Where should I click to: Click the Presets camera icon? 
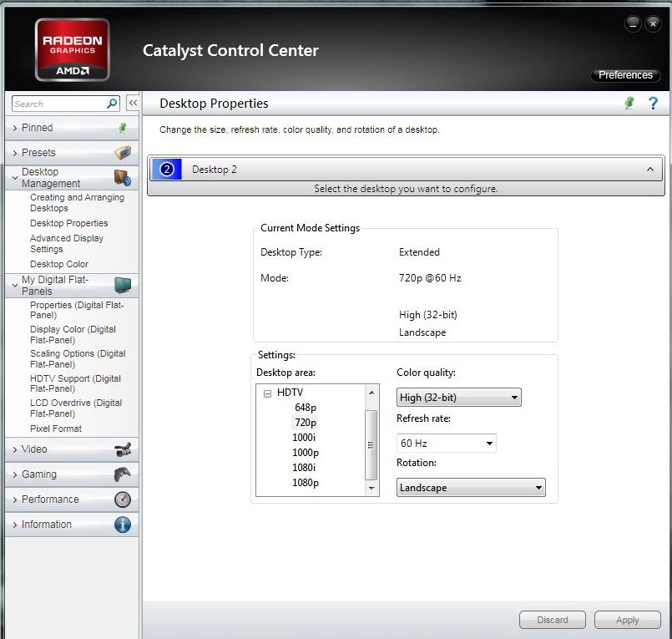point(123,153)
